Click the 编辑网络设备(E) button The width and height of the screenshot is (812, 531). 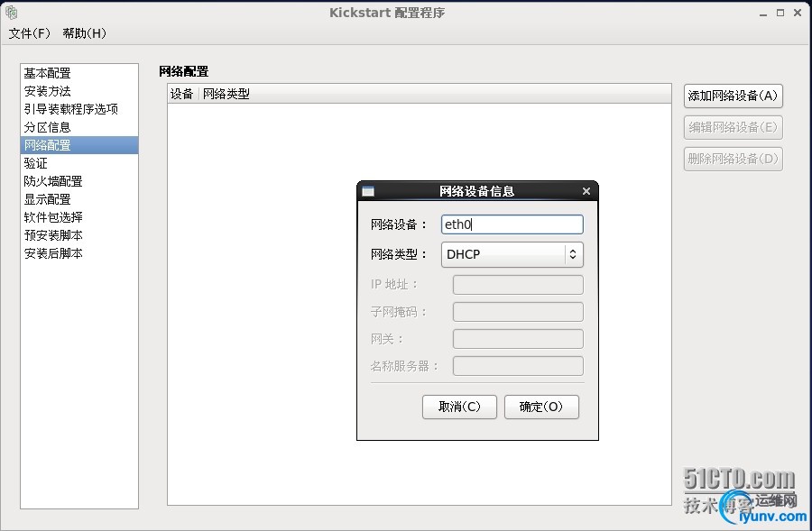(733, 127)
